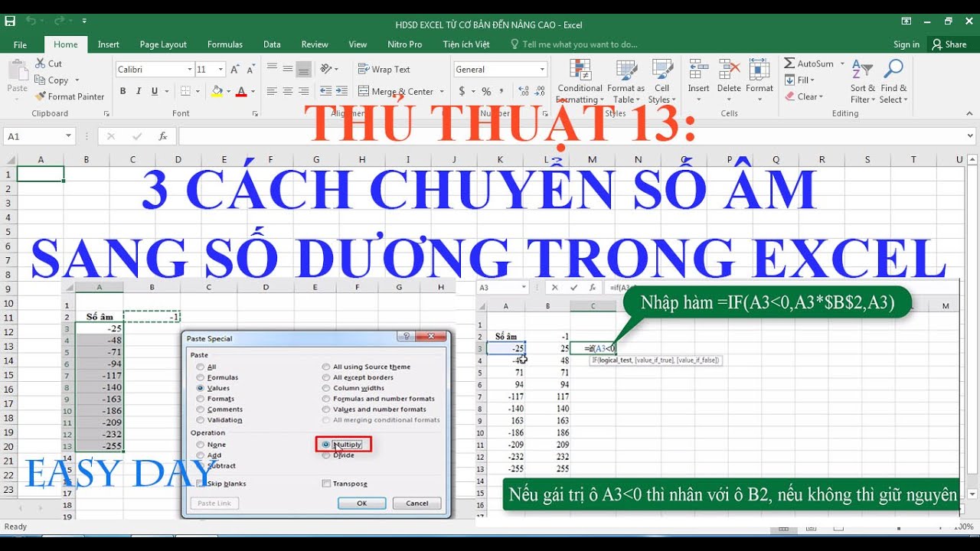The width and height of the screenshot is (980, 551).
Task: Click the Align Left icon
Action: 272,91
